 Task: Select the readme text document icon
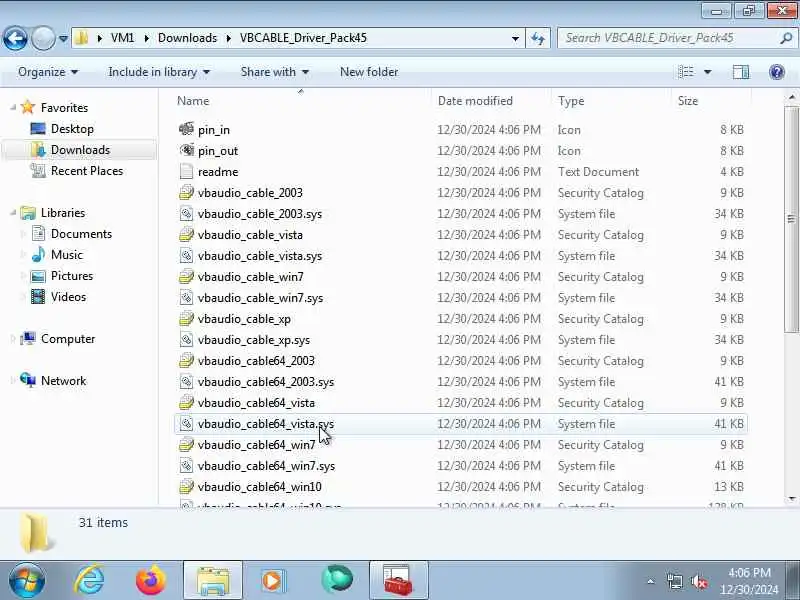[x=186, y=171]
